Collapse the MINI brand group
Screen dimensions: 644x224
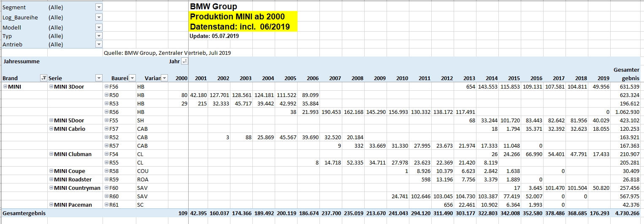(x=5, y=86)
